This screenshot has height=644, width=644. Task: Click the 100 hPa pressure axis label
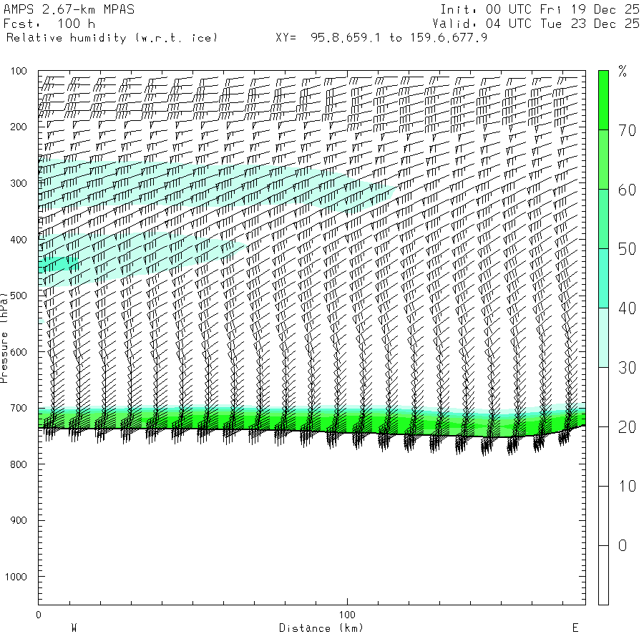pos(19,71)
